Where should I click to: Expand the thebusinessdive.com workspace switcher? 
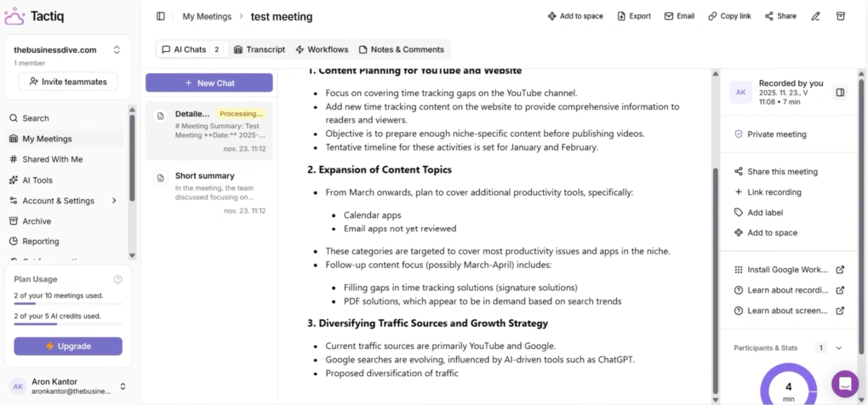click(117, 50)
